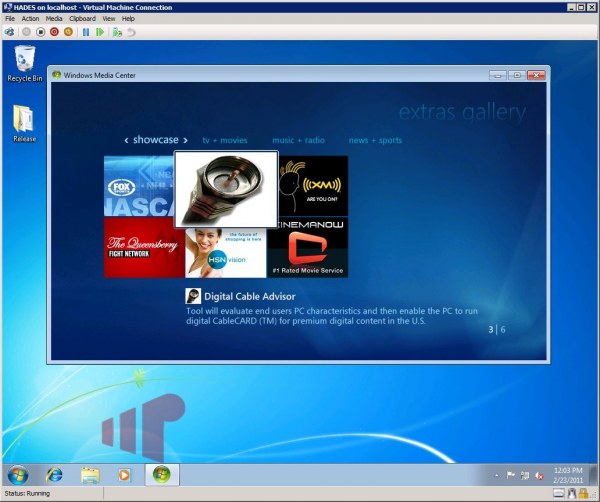Shut down the VM with red icon
Screen dimensions: 600x502
[54, 32]
